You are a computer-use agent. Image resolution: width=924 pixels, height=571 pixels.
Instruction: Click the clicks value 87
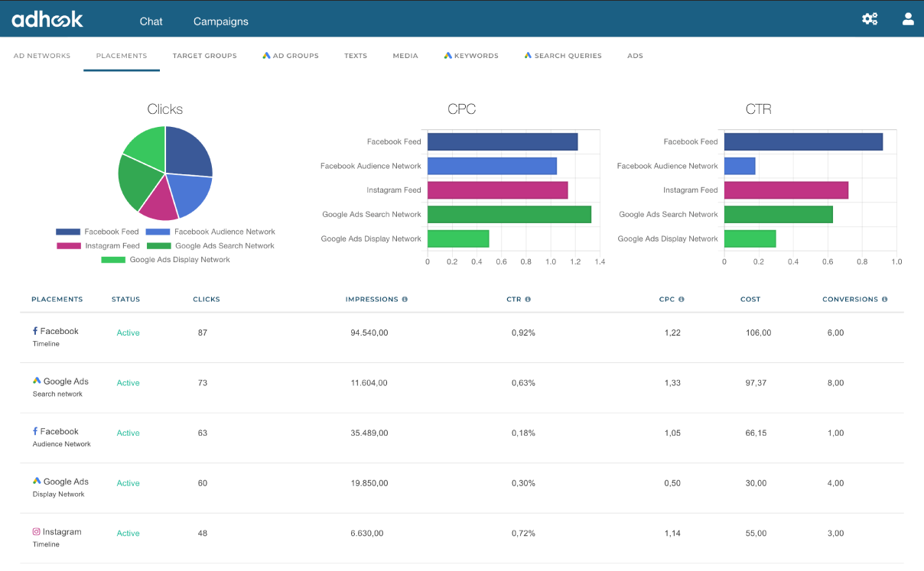tap(203, 333)
